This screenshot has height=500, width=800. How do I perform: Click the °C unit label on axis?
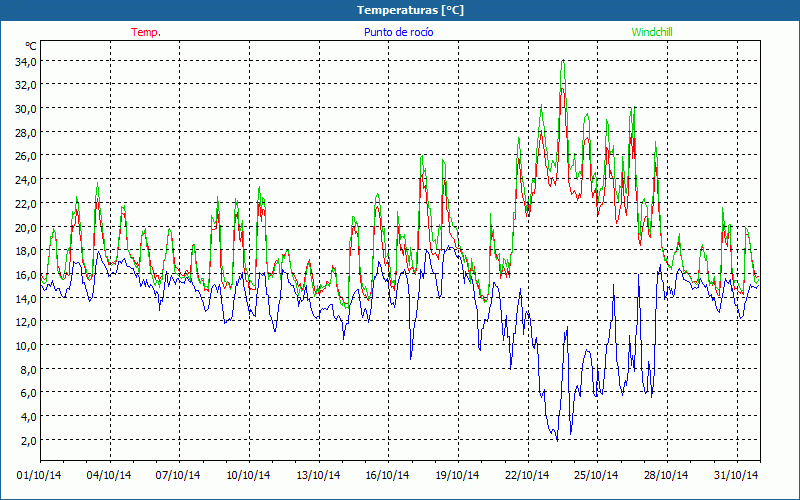point(31,46)
